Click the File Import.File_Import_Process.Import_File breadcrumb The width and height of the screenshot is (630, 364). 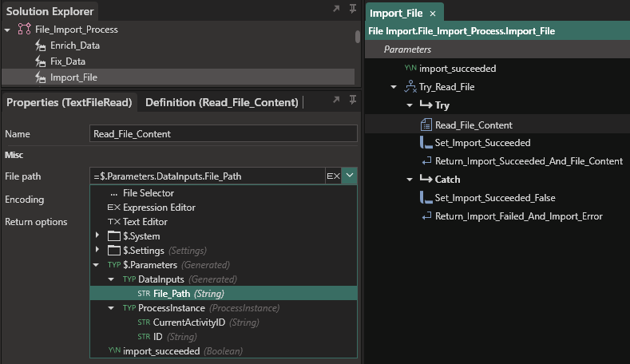[x=462, y=31]
